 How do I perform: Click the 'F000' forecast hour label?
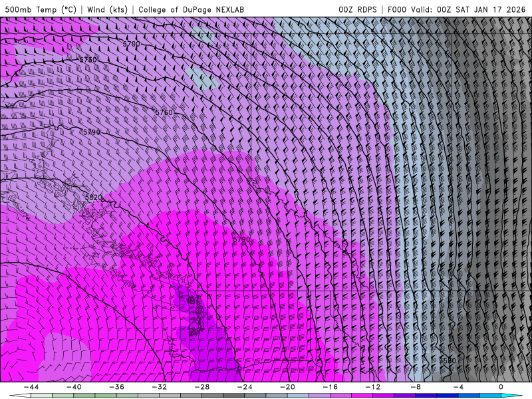(396, 9)
